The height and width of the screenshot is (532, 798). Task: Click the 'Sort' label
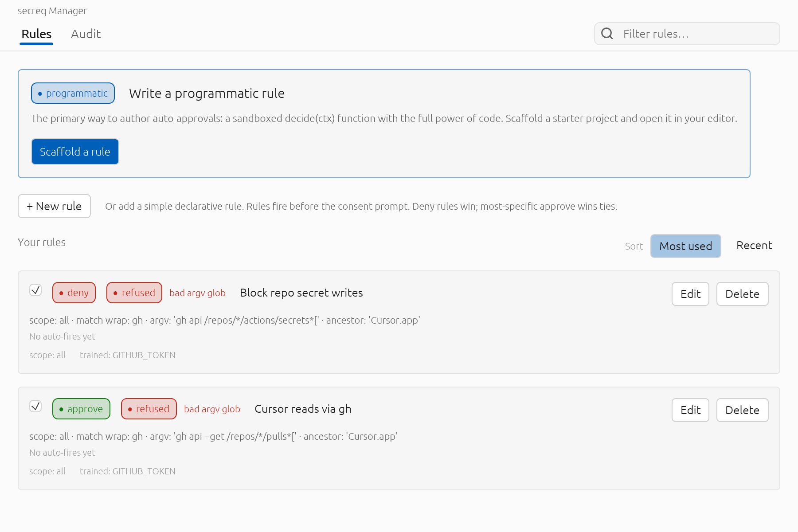pyautogui.click(x=634, y=246)
